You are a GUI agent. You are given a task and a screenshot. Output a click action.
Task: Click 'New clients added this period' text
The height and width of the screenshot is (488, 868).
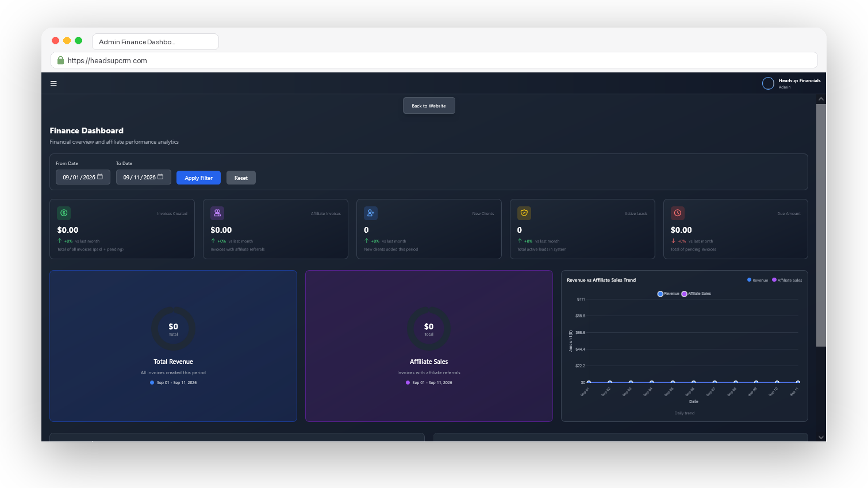391,249
